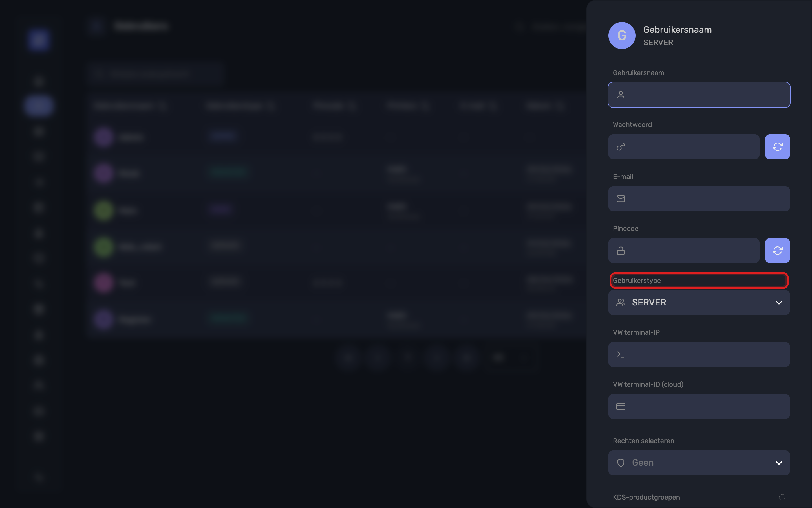The image size is (812, 508).
Task: Click the VW terminal-ID (cloud) label
Action: [648, 384]
